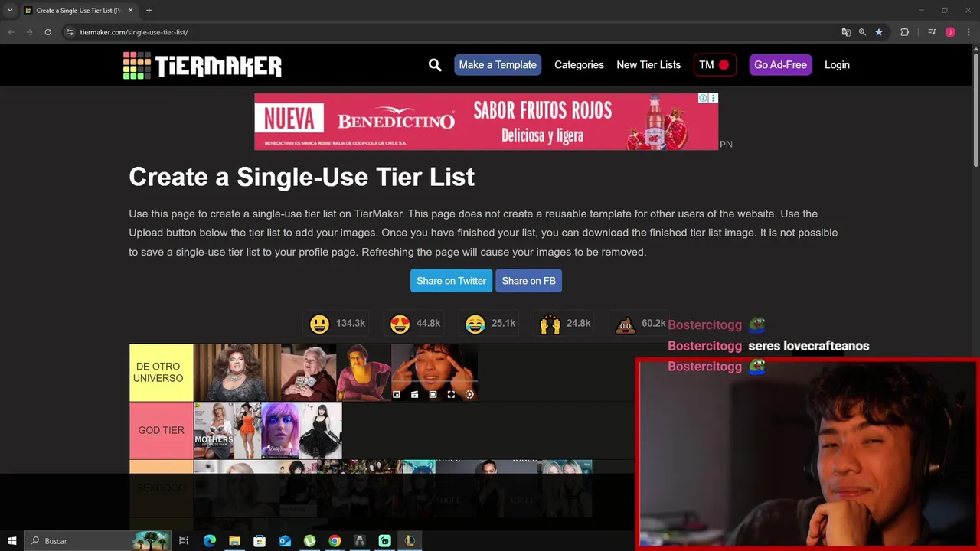This screenshot has height=551, width=980.
Task: Select the black dress girl image
Action: 320,430
